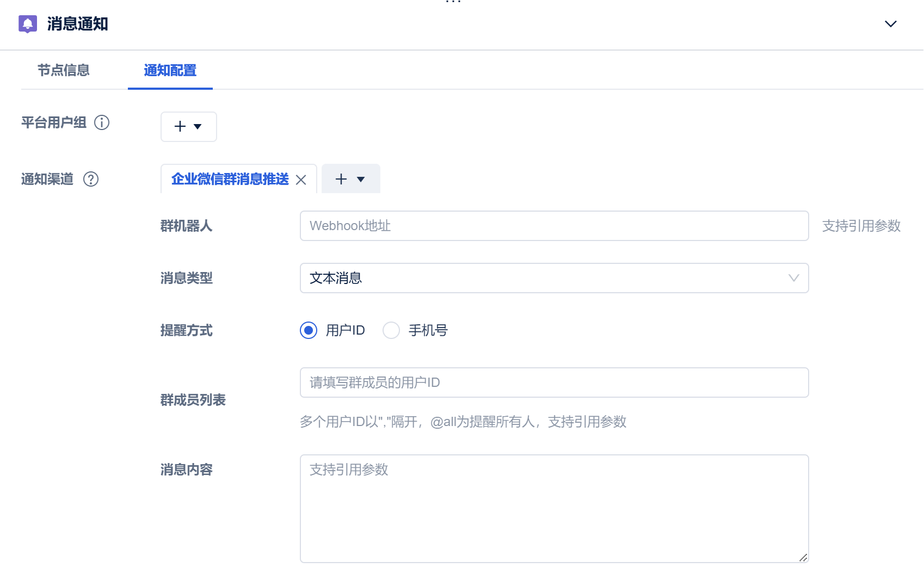Click the 消息通知 panel title
The height and width of the screenshot is (580, 924).
pos(78,24)
